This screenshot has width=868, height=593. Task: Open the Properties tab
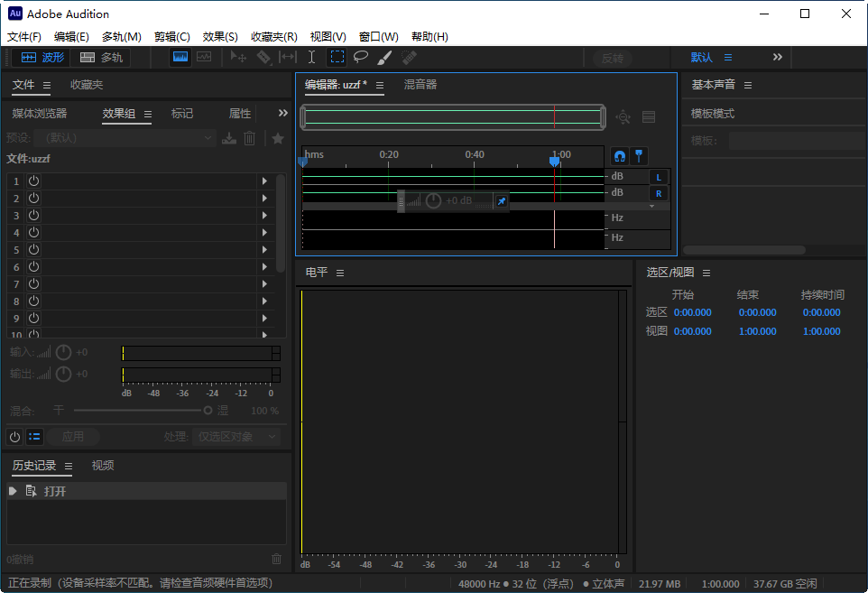(x=240, y=114)
